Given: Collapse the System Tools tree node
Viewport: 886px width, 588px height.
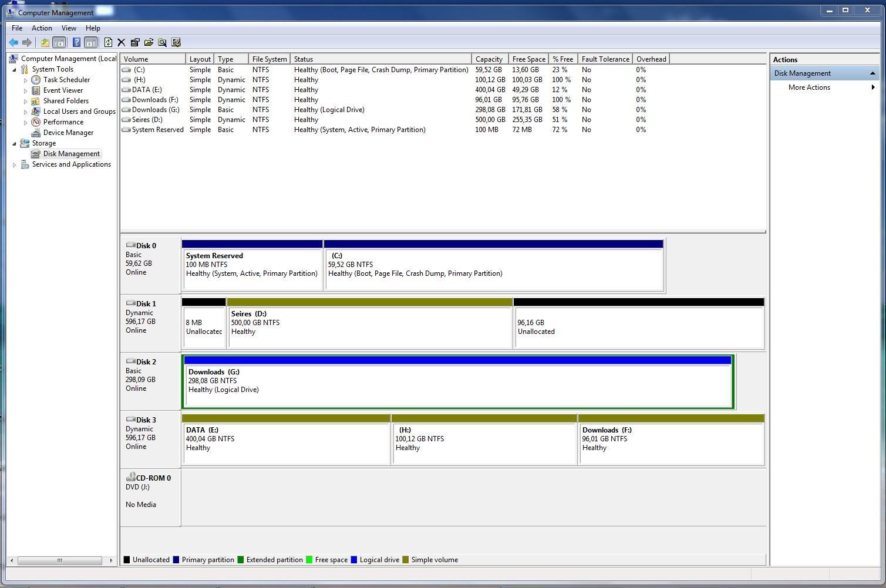Looking at the screenshot, I should 15,69.
